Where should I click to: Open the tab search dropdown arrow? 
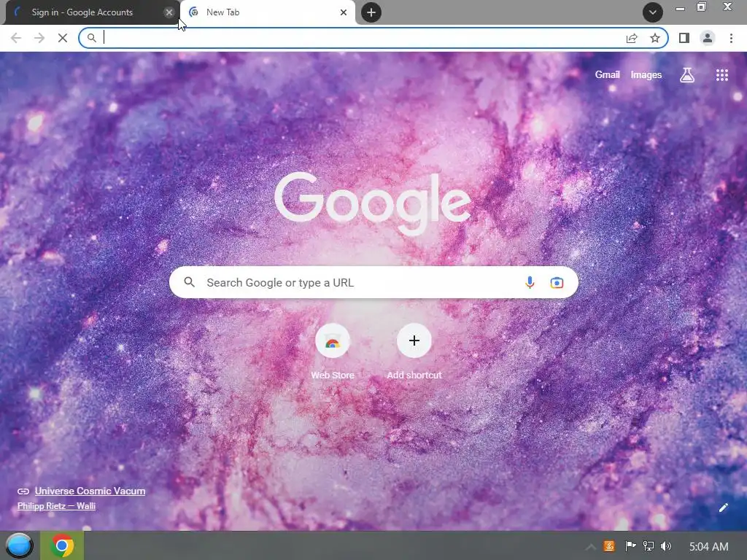[653, 12]
